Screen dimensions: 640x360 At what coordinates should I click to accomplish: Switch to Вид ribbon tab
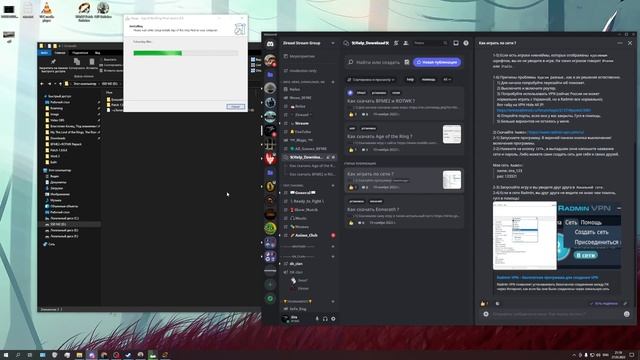tap(98, 53)
